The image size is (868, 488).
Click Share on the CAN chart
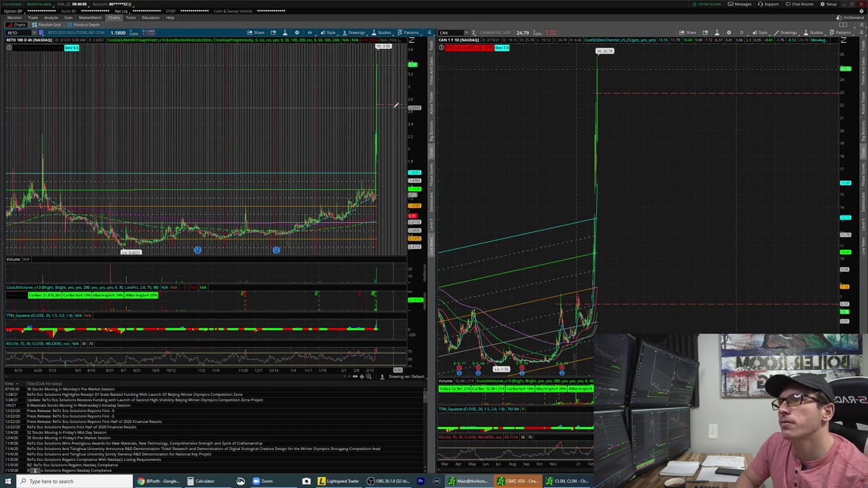click(x=687, y=33)
